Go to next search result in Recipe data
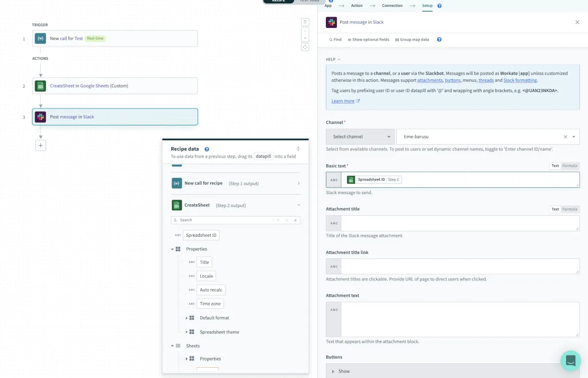The height and width of the screenshot is (378, 588). coord(287,220)
